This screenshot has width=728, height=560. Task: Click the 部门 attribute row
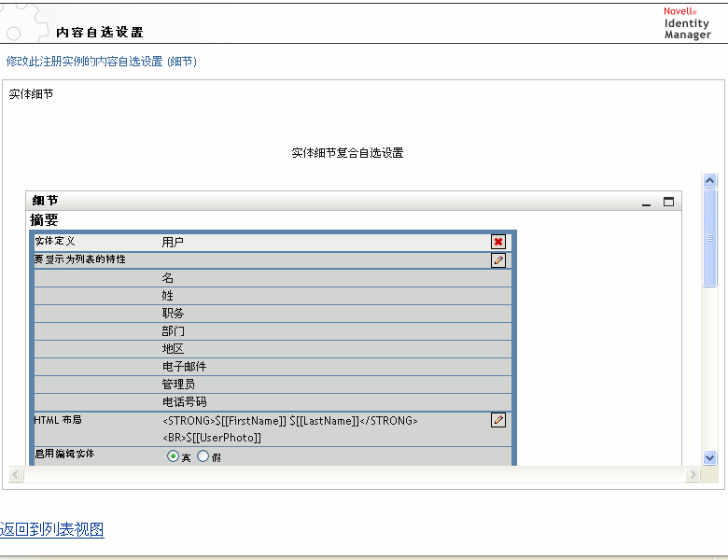273,331
